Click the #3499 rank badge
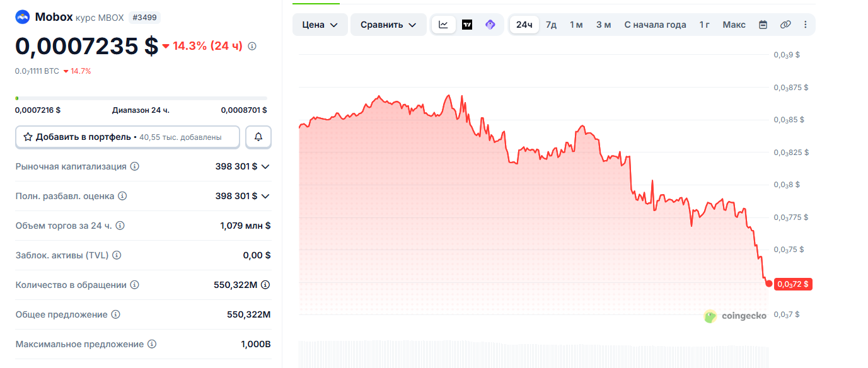The height and width of the screenshot is (368, 868). click(x=144, y=18)
